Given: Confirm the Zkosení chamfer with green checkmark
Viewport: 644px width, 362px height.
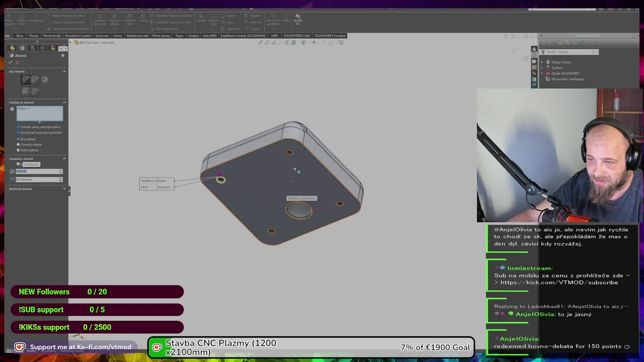Looking at the screenshot, I should tap(10, 62).
